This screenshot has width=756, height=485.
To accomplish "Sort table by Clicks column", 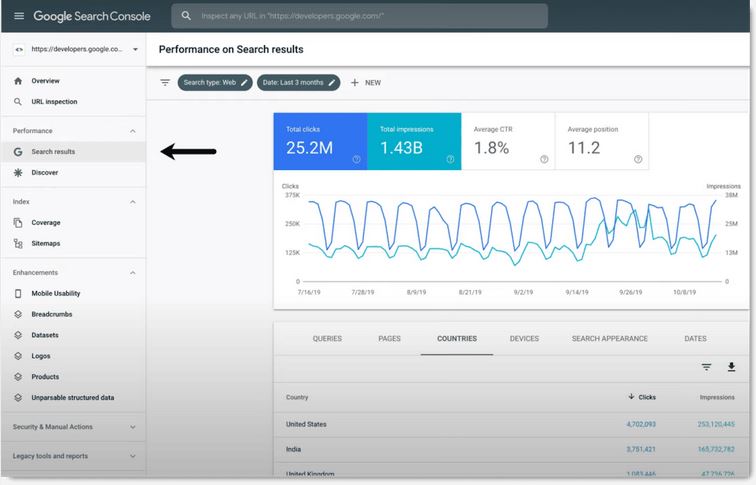I will (x=642, y=397).
